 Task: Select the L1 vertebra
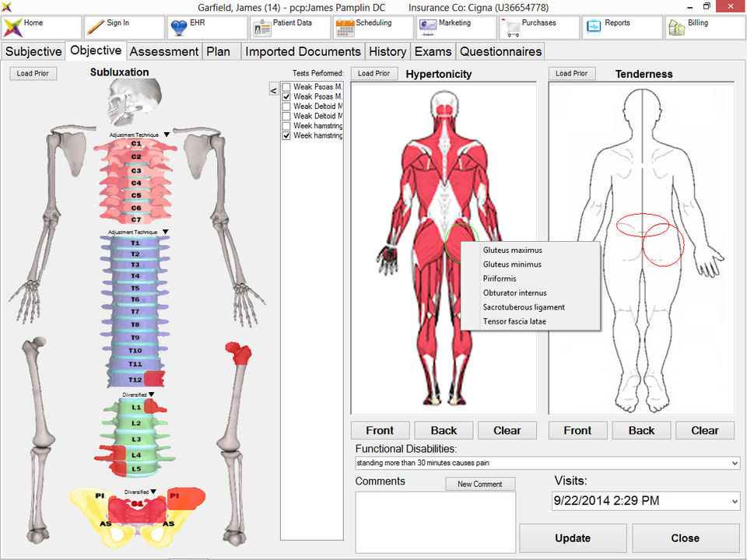point(135,407)
